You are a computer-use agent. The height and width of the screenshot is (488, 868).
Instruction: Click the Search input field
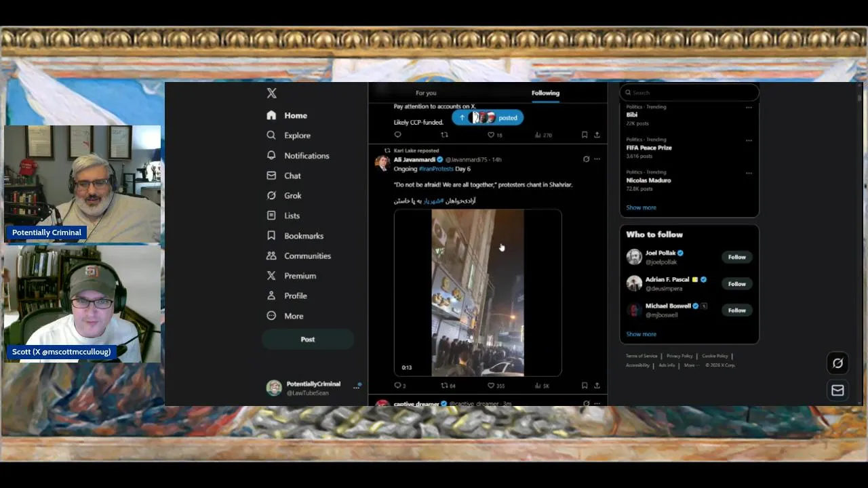tap(689, 93)
